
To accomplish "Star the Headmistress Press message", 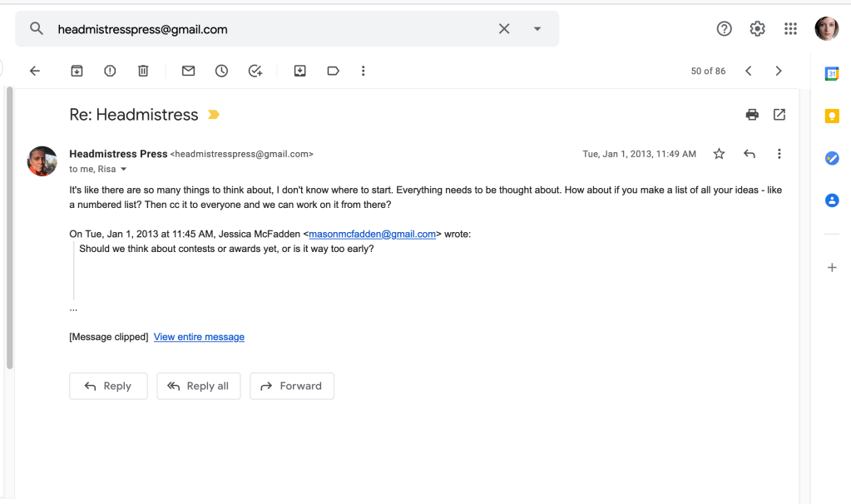I will [x=719, y=154].
